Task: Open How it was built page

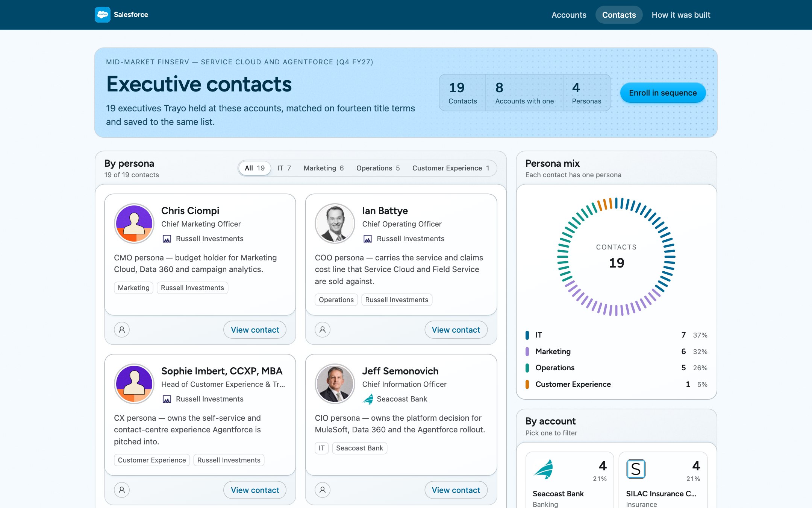Action: (x=681, y=15)
